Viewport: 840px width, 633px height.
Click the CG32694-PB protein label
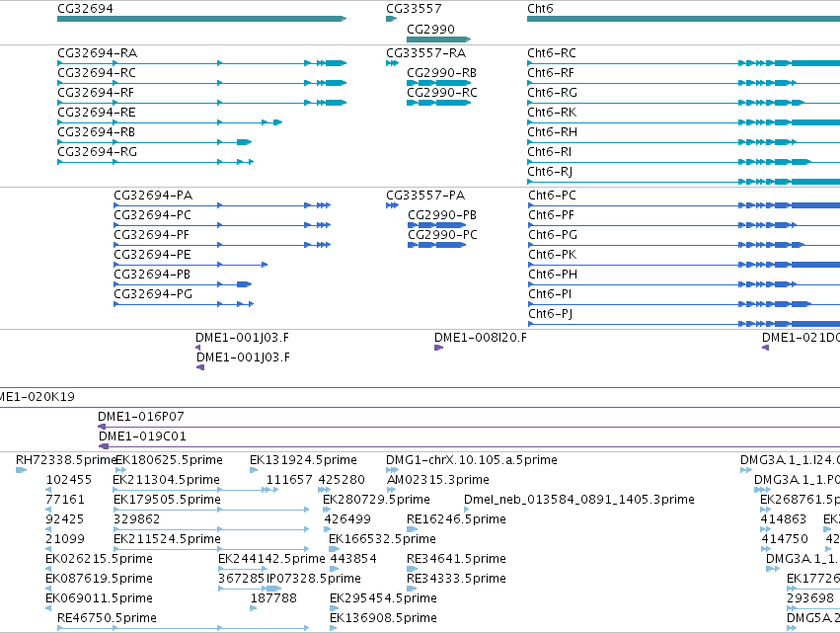click(152, 275)
